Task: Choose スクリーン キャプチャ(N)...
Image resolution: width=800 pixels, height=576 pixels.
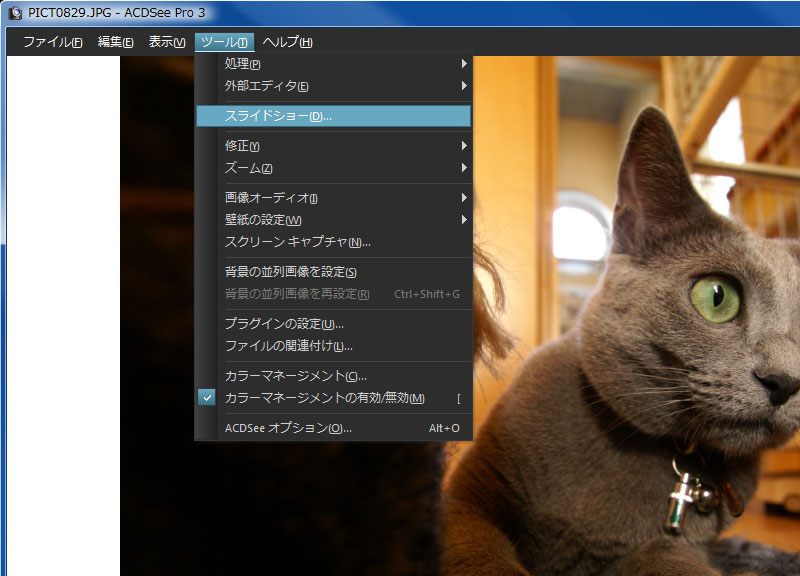Action: point(333,242)
